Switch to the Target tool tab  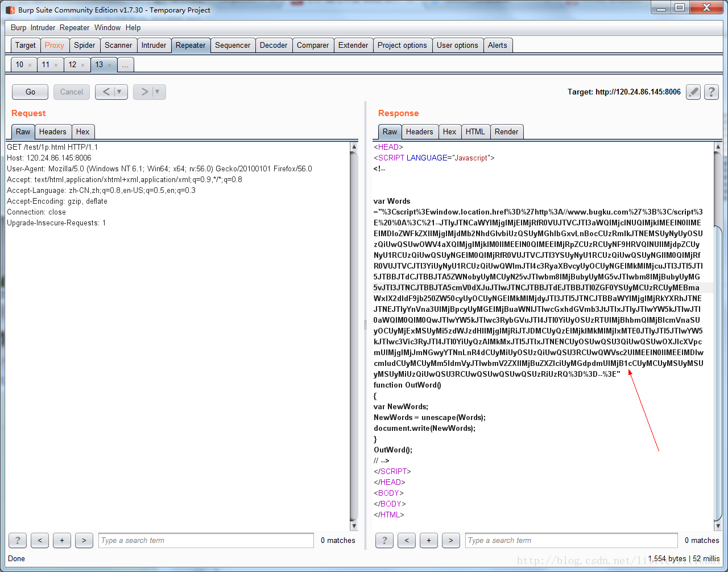click(26, 45)
